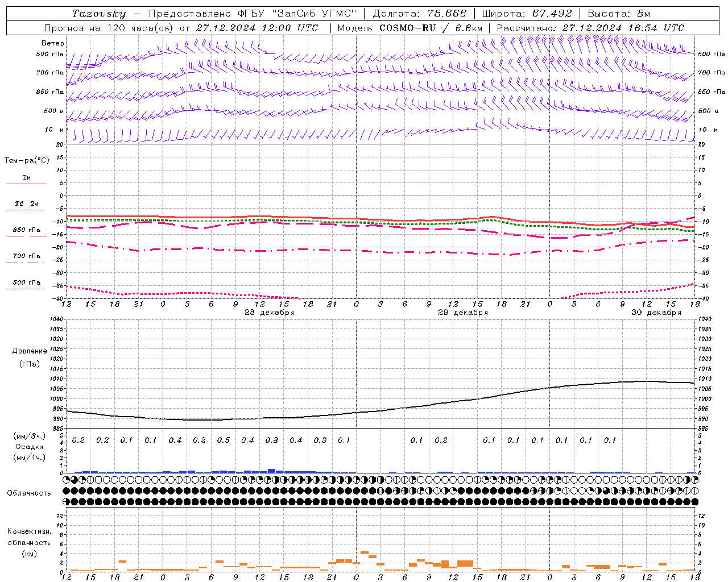Select the '(мм/1ч.)' precipitation unit label
Viewport: 728px width, 582px height.
(x=30, y=458)
